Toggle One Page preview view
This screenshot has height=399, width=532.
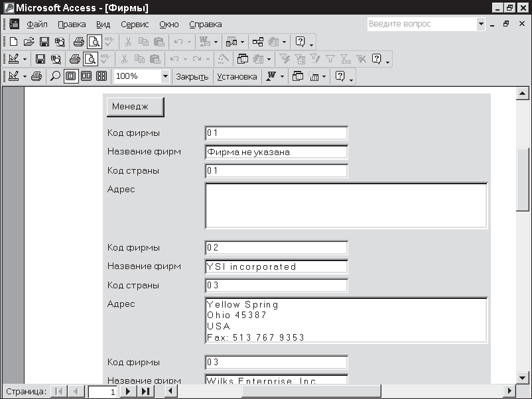(70, 76)
